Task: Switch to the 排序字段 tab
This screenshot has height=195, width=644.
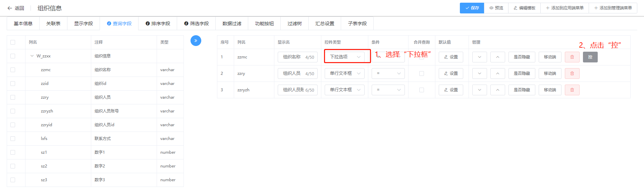Action: point(158,23)
